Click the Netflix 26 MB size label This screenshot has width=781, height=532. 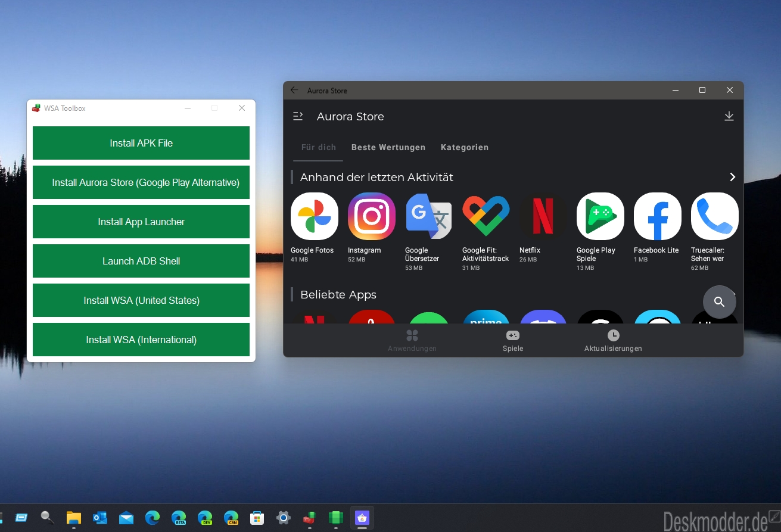528,260
